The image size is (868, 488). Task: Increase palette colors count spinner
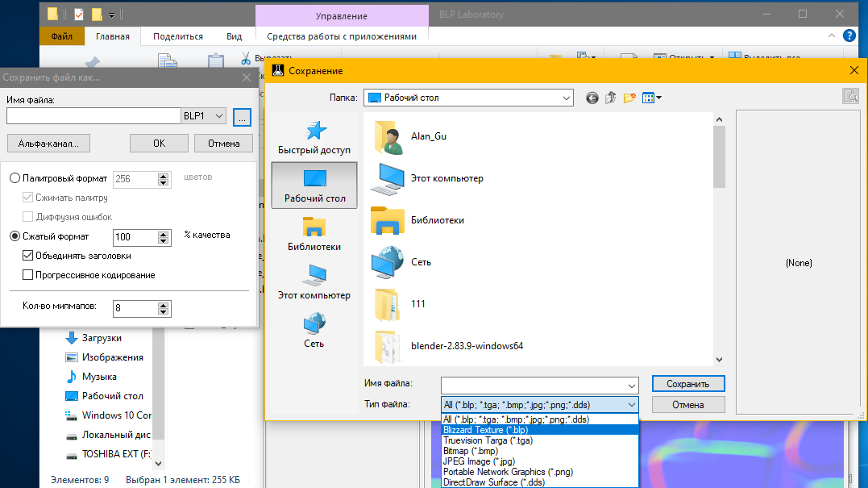163,176
